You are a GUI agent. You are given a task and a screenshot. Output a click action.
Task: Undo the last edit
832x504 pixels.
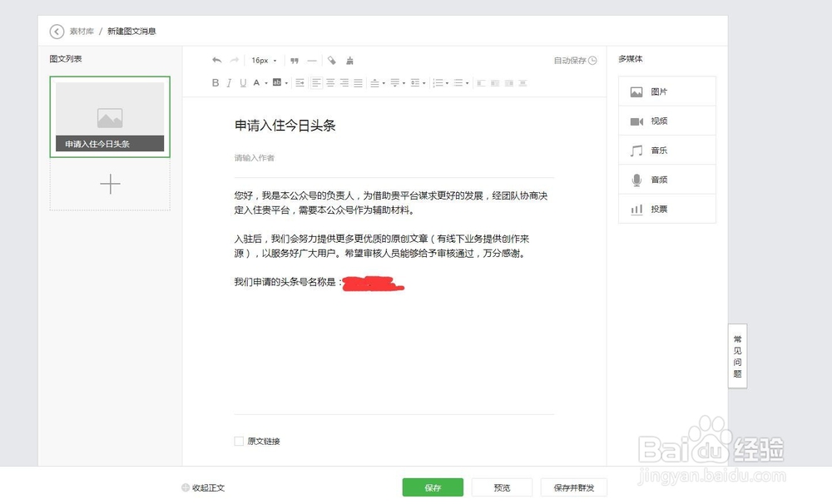pos(216,60)
